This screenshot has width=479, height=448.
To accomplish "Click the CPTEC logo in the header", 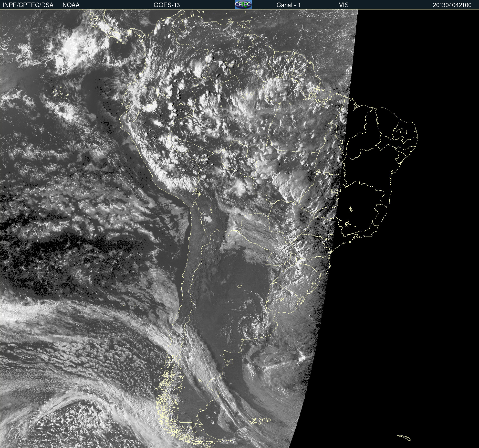I will [243, 5].
